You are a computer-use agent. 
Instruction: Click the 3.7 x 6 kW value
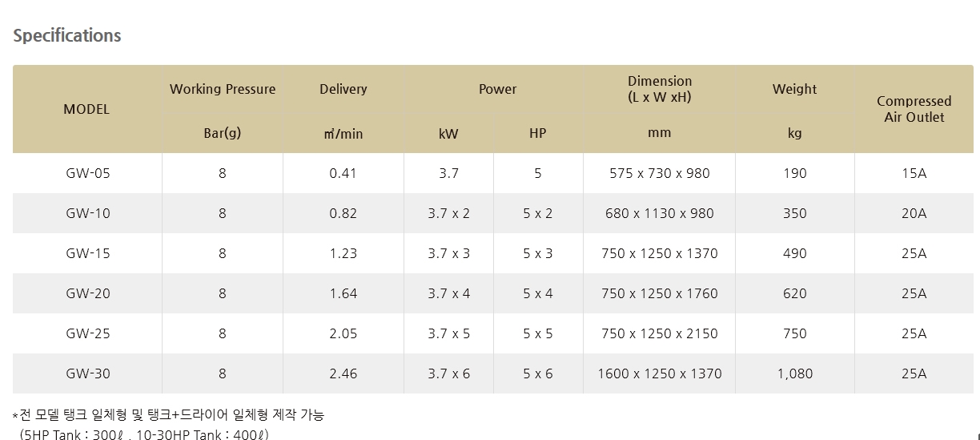(x=449, y=373)
